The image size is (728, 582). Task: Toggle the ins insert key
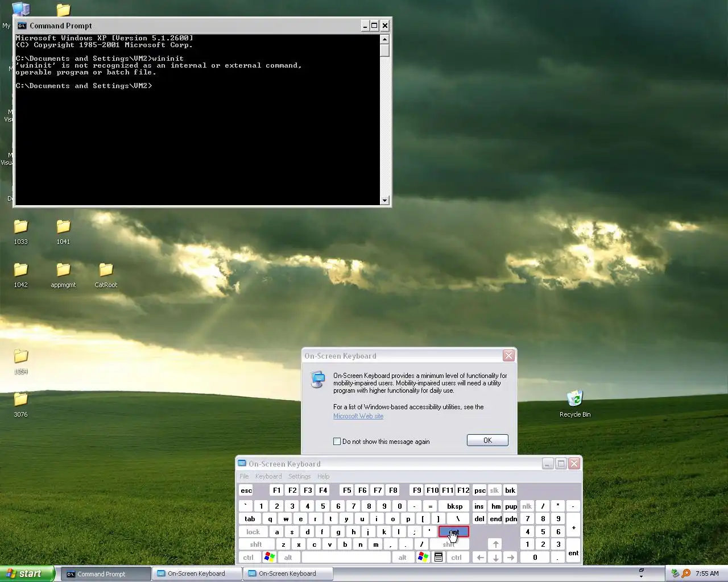point(479,506)
